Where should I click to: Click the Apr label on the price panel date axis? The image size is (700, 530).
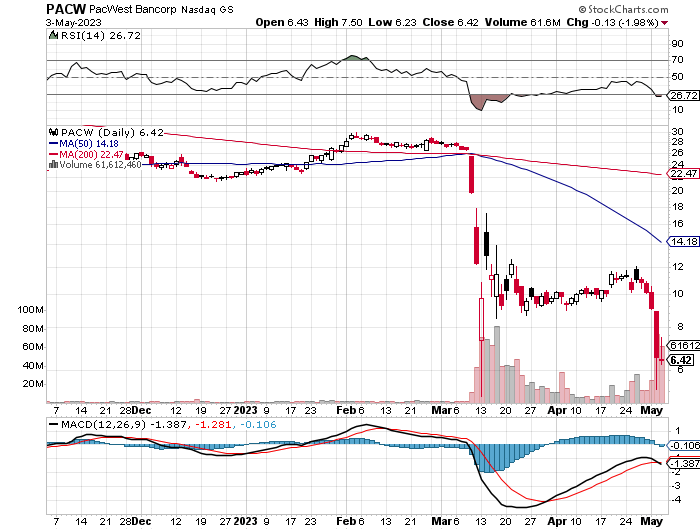[x=557, y=410]
